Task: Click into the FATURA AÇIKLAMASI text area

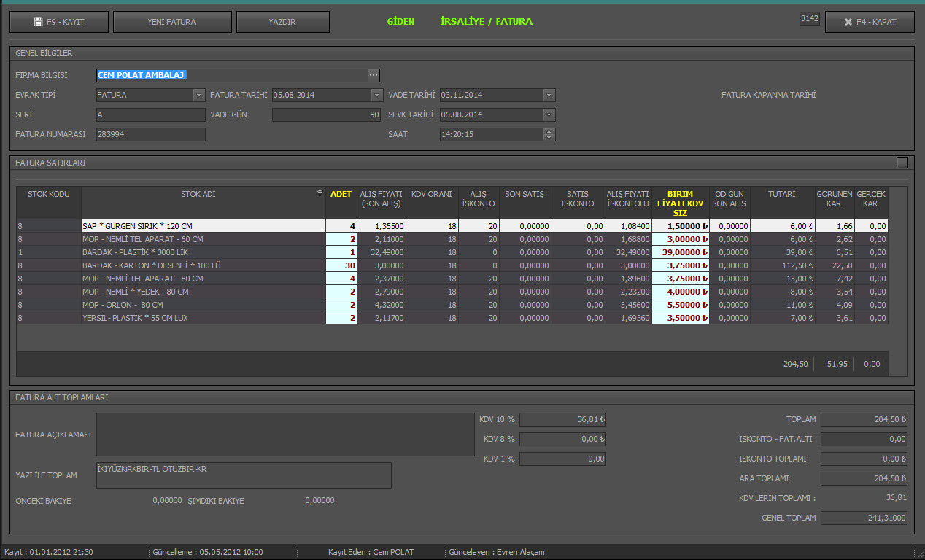Action: tap(285, 435)
